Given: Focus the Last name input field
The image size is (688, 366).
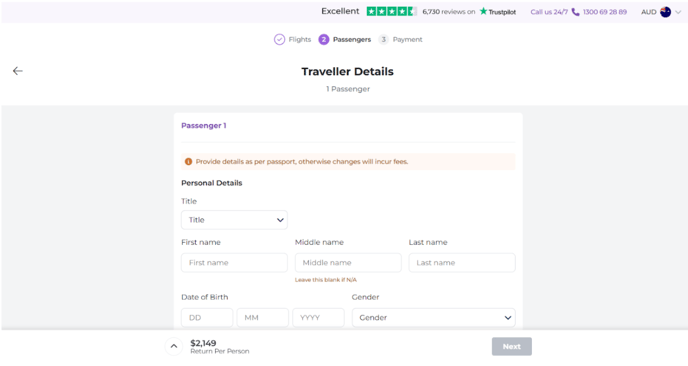Looking at the screenshot, I should click(x=462, y=262).
